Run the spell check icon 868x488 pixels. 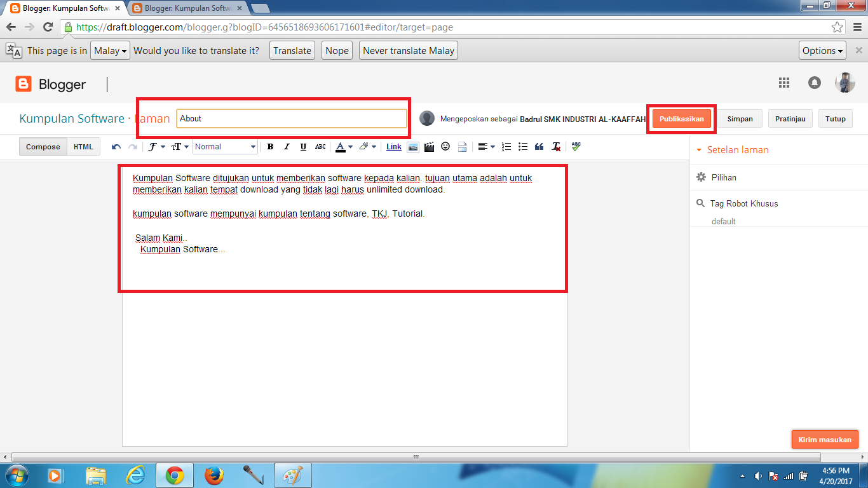[x=576, y=147]
